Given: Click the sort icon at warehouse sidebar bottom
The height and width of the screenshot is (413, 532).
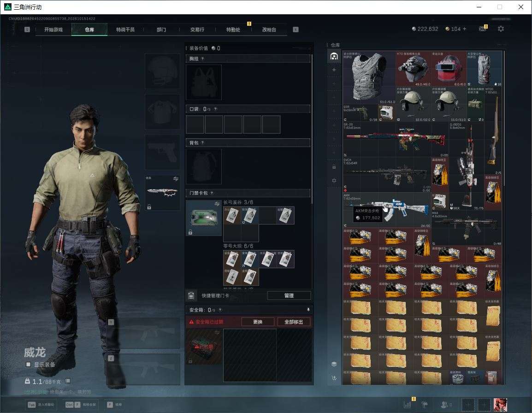Looking at the screenshot, I should [x=334, y=378].
